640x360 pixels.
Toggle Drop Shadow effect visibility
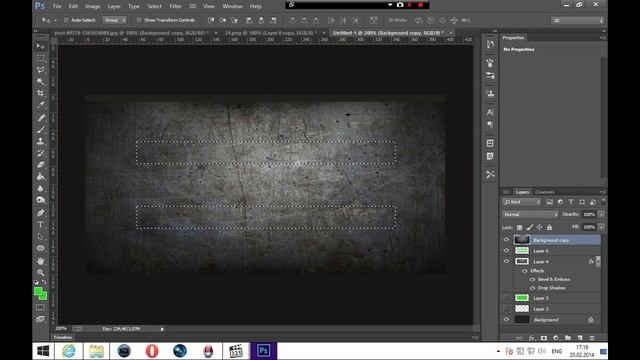(532, 288)
